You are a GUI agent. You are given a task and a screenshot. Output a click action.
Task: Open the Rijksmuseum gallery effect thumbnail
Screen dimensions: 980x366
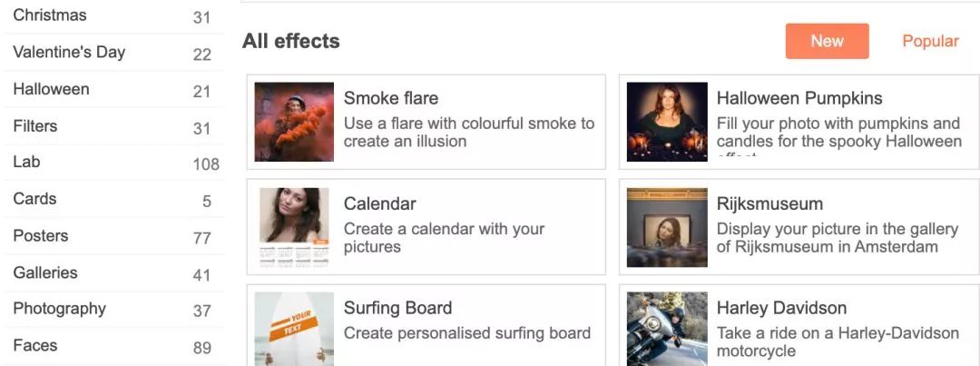click(667, 227)
